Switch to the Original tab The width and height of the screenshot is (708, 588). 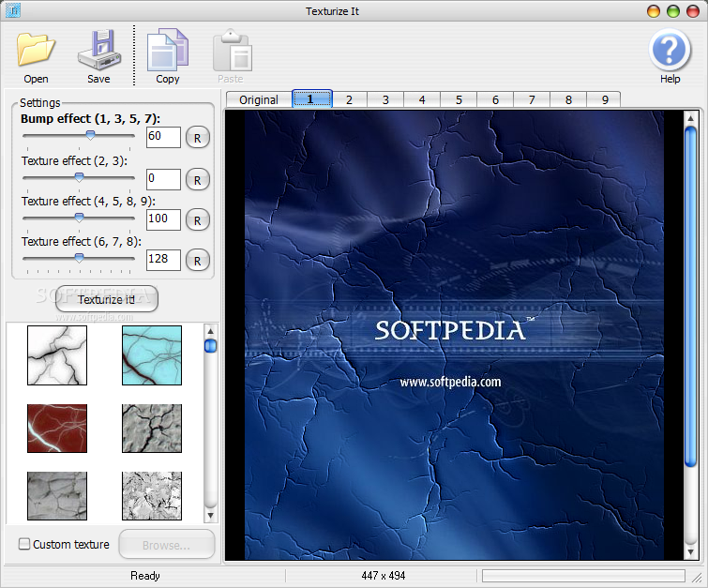259,99
